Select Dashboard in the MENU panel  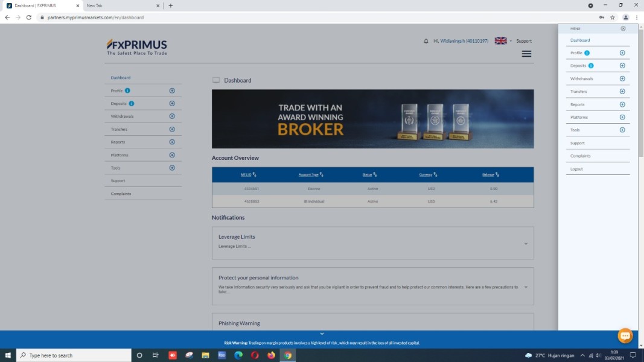click(x=580, y=40)
